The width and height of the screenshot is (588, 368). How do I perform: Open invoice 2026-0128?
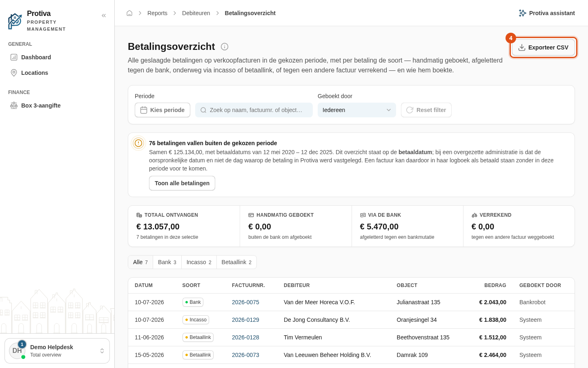click(245, 337)
